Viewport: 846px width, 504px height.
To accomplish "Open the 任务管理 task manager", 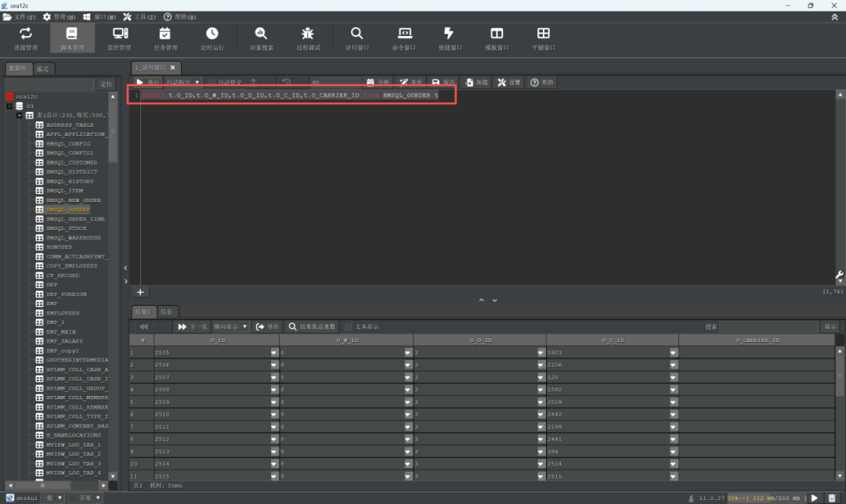I will point(165,38).
